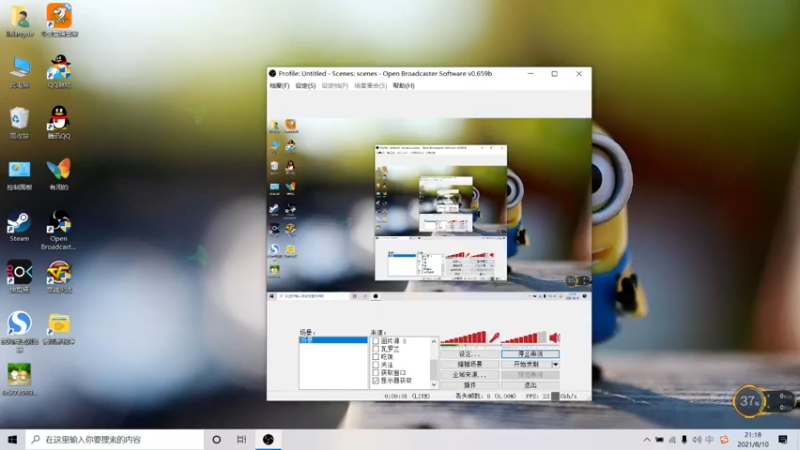The width and height of the screenshot is (800, 450).
Task: Click the 插件 plugins button
Action: 469,385
